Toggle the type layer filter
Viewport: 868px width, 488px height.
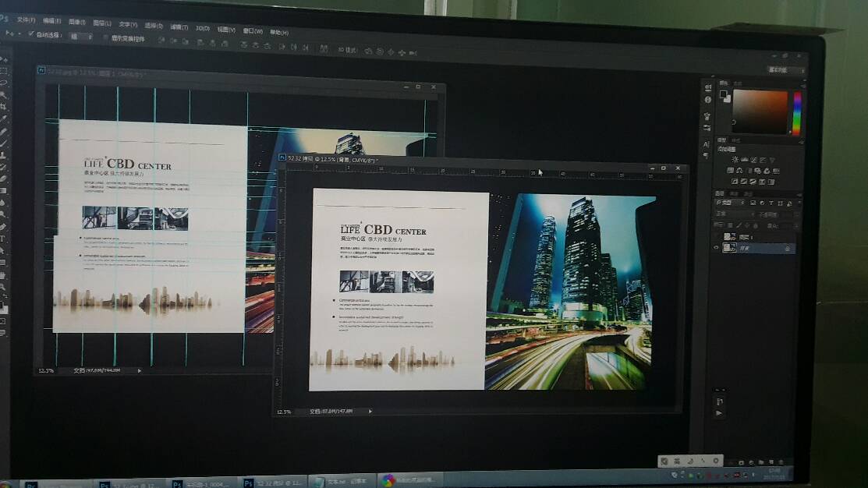[771, 203]
